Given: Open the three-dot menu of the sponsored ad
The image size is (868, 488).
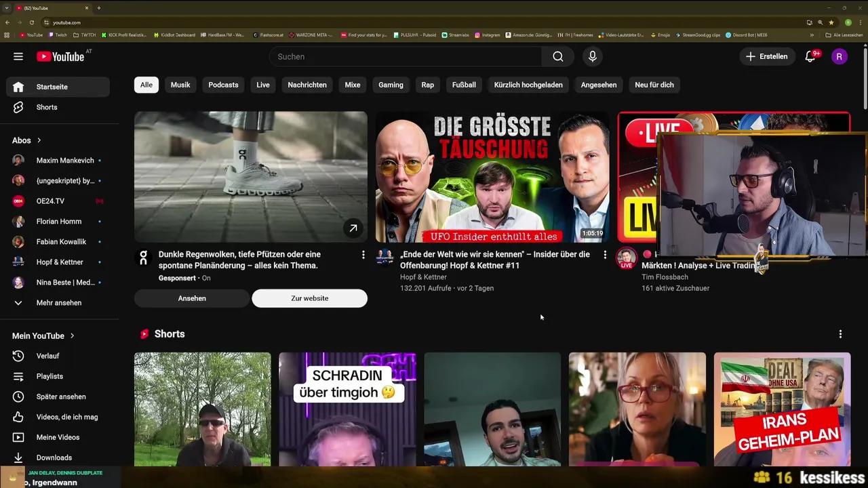Looking at the screenshot, I should point(363,255).
